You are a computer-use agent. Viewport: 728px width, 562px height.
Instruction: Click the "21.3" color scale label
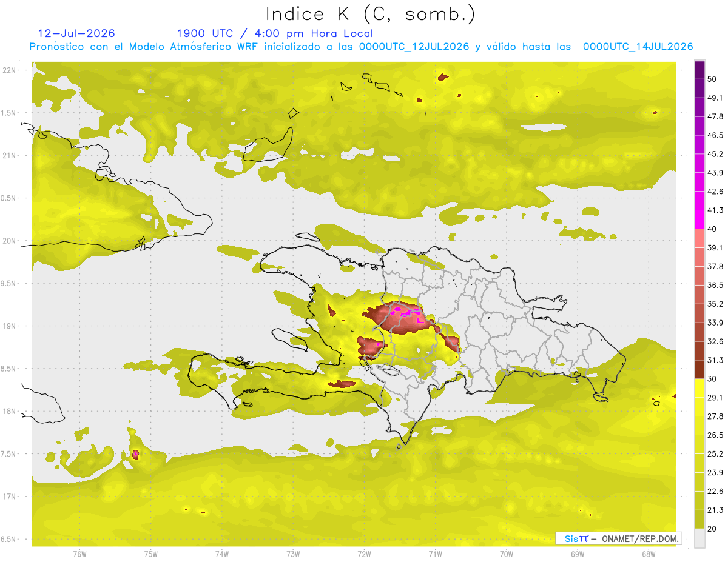click(x=715, y=510)
